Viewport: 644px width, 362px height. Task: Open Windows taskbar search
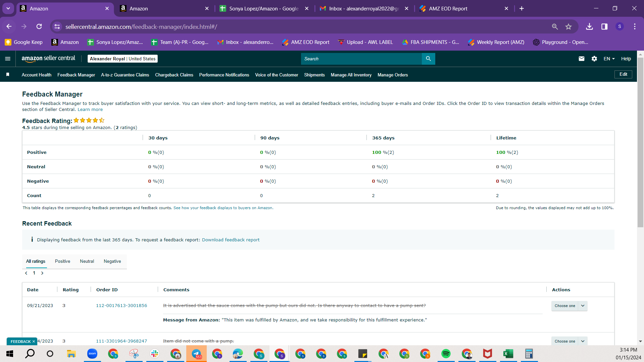(x=30, y=354)
